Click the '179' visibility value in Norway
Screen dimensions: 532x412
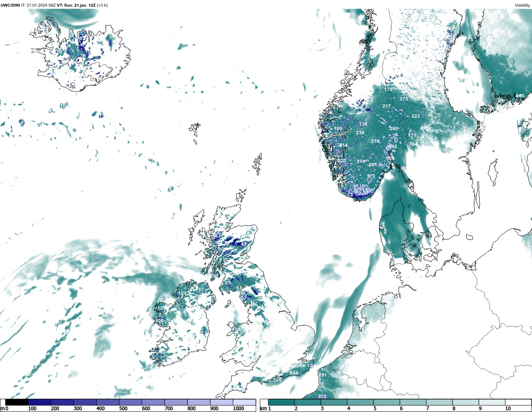[389, 89]
